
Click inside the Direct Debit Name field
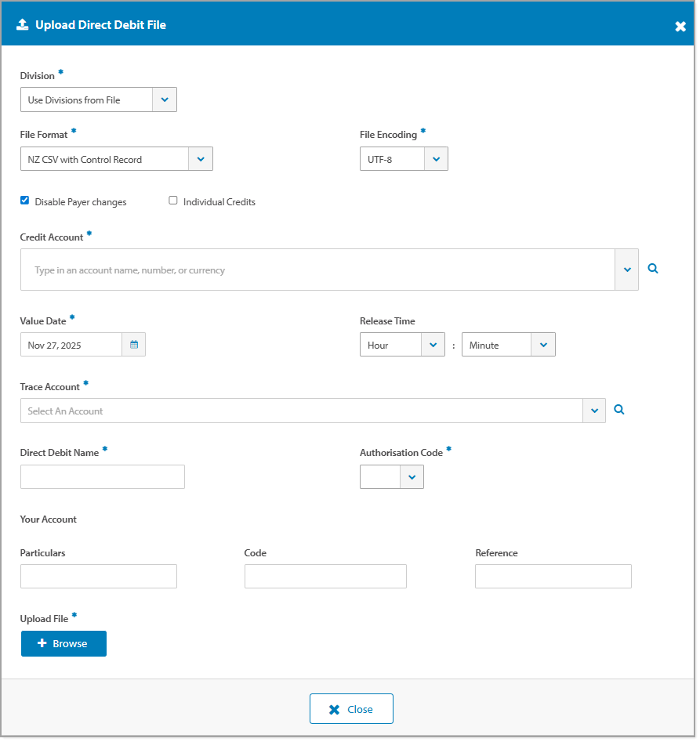[102, 476]
